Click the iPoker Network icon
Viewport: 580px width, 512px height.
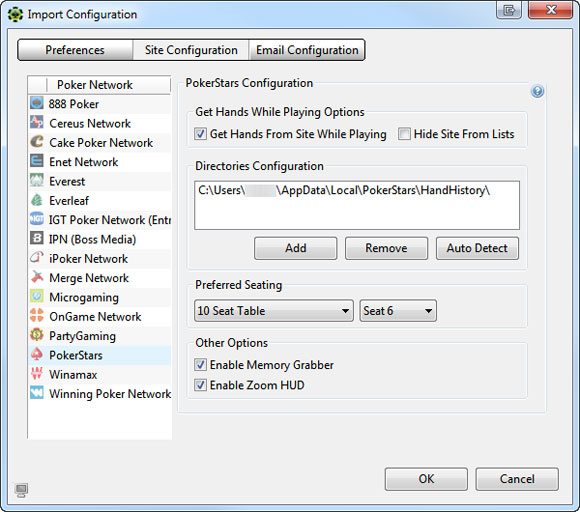37,257
